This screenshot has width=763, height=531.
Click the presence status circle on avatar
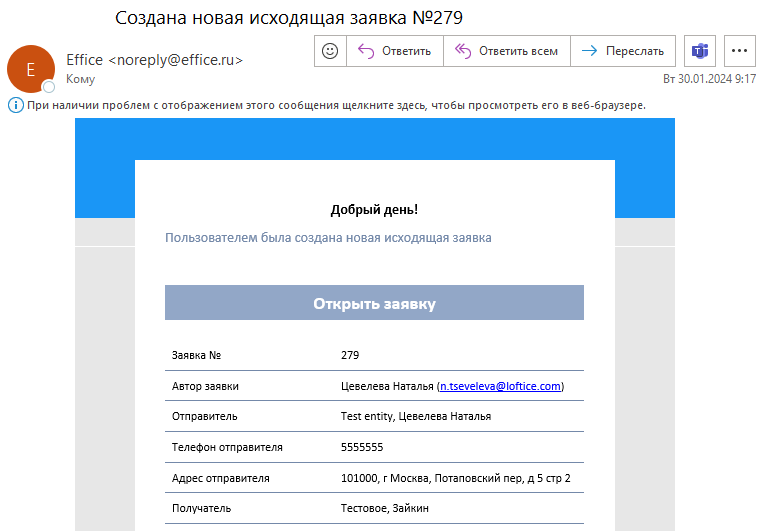48,87
